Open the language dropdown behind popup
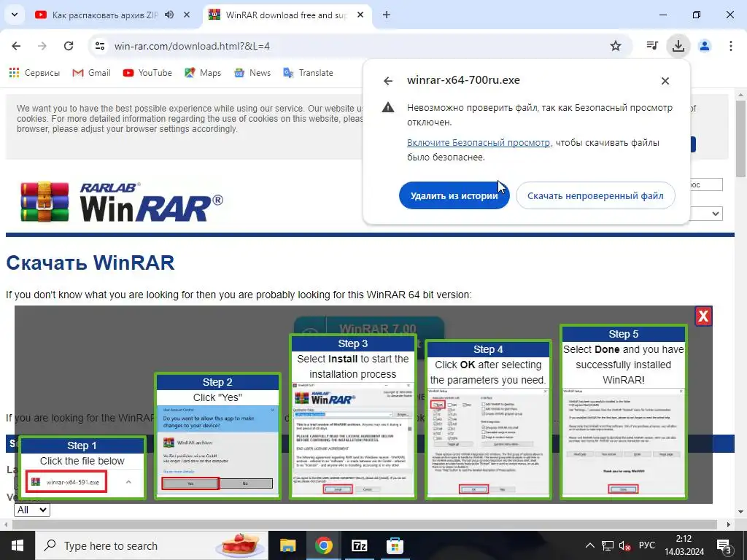The width and height of the screenshot is (747, 560). 706,214
